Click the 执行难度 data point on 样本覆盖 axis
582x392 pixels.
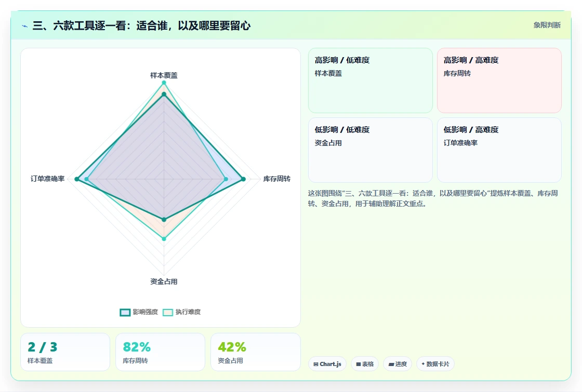(164, 83)
